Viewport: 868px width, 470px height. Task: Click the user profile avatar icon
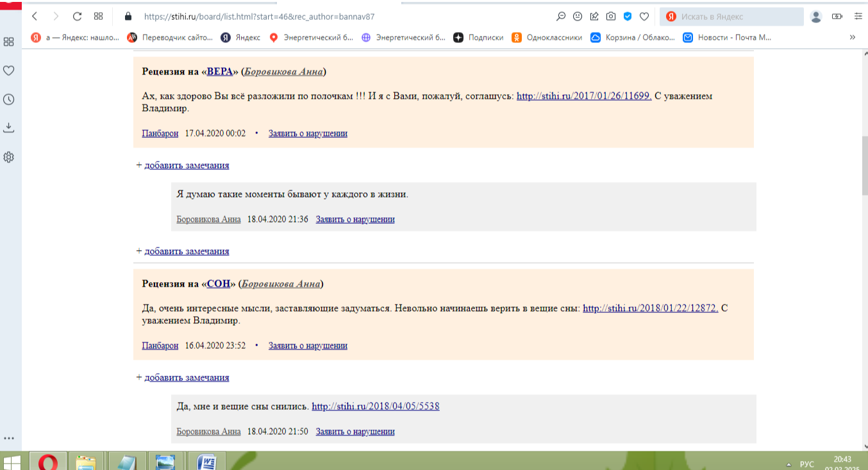[816, 16]
